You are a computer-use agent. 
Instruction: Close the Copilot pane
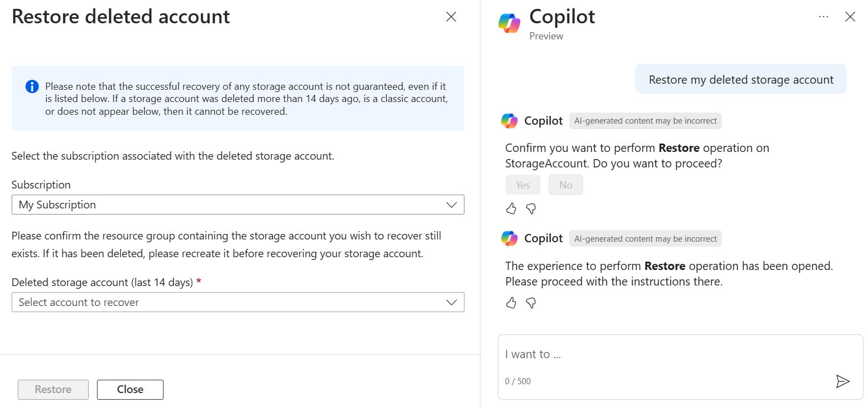coord(850,17)
